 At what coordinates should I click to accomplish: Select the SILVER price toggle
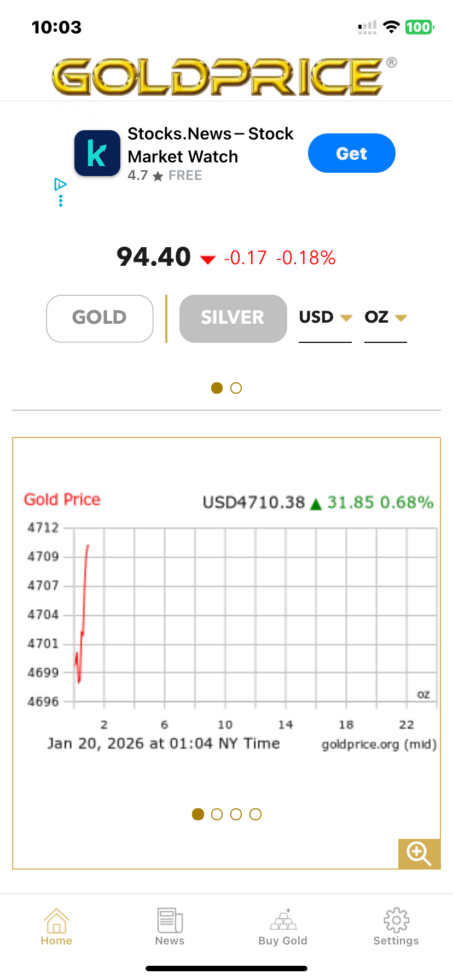pos(233,318)
